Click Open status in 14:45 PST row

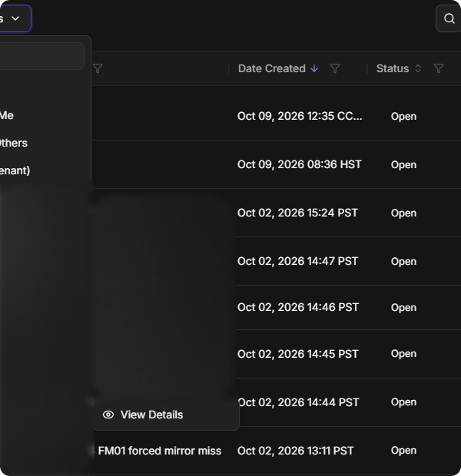[403, 354]
